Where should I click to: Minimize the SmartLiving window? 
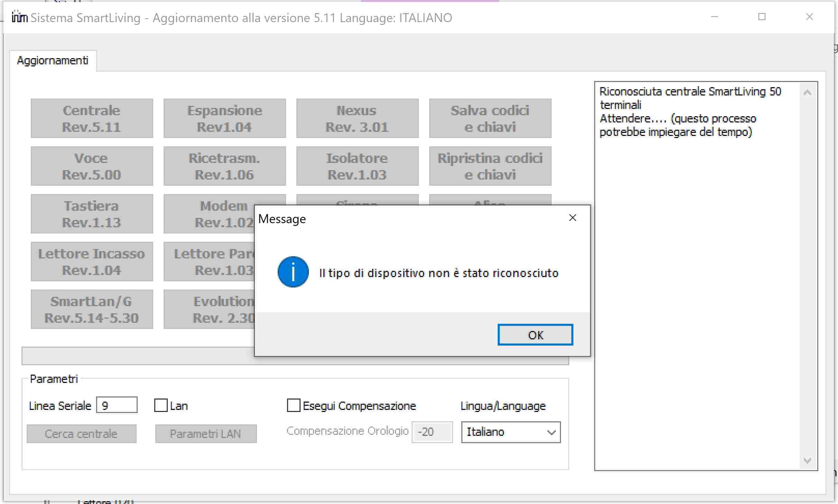[715, 17]
